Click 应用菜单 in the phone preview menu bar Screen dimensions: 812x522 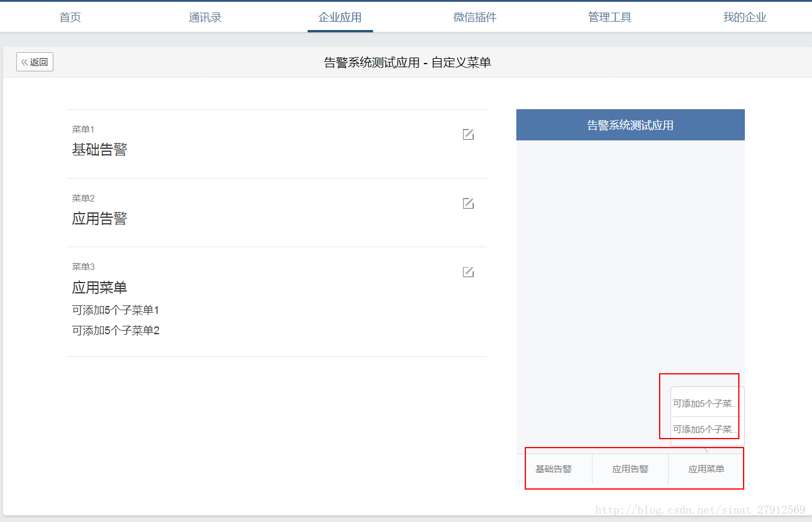pos(706,469)
